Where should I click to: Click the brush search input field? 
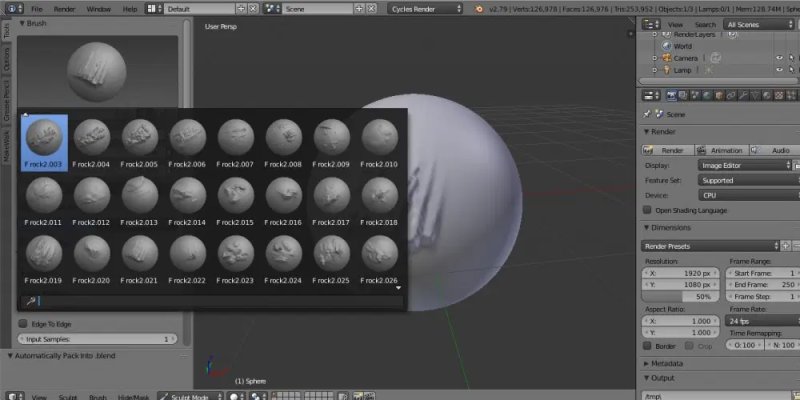point(212,302)
